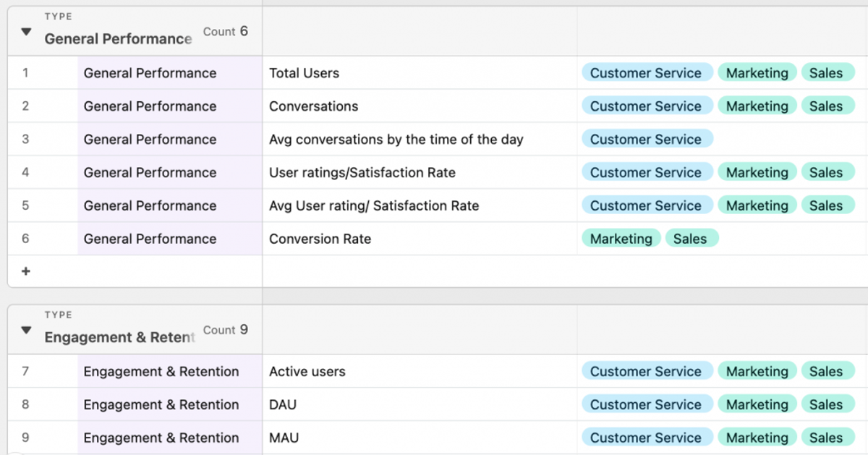Select row number 7
The width and height of the screenshot is (868, 455).
click(25, 372)
